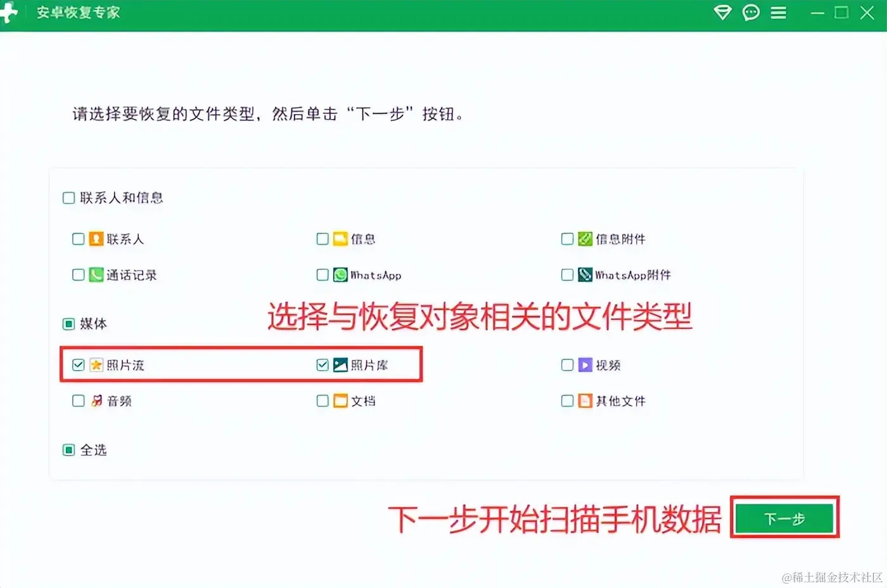This screenshot has height=588, width=887.
Task: Toggle the 联系人和信息 group checkbox
Action: [68, 198]
